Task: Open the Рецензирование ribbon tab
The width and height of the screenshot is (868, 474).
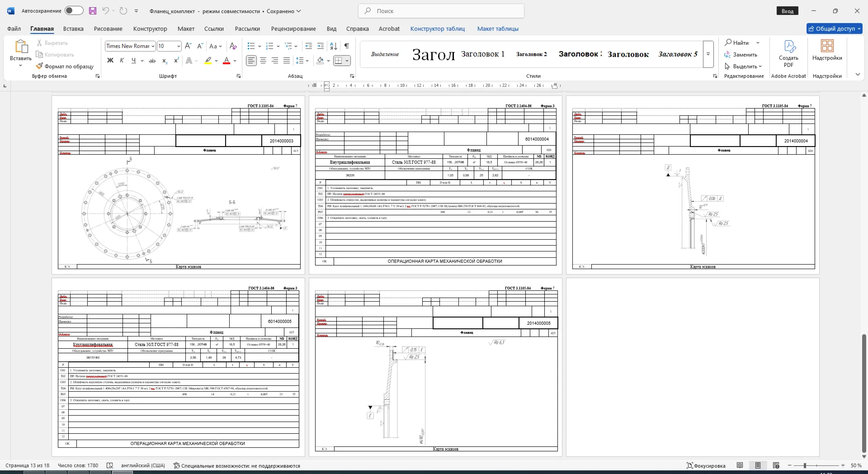Action: pos(293,28)
